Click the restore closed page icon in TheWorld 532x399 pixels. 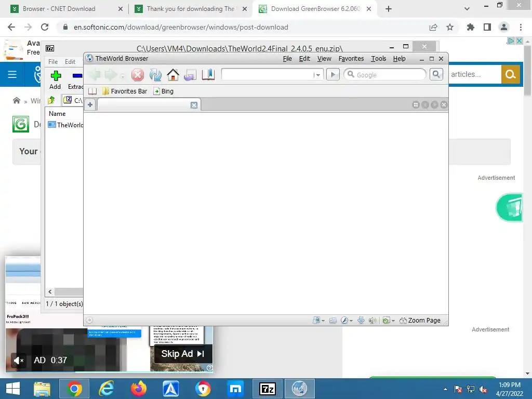click(x=190, y=75)
